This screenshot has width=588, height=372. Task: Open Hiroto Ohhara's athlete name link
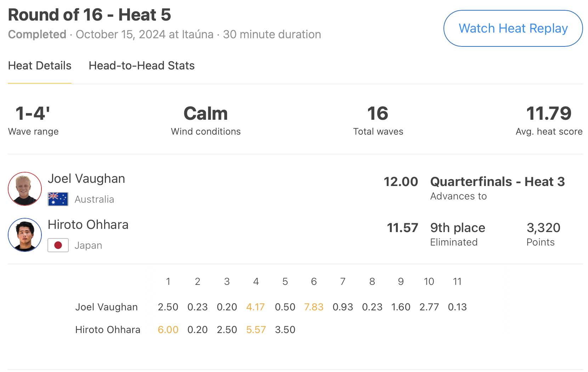coord(88,225)
